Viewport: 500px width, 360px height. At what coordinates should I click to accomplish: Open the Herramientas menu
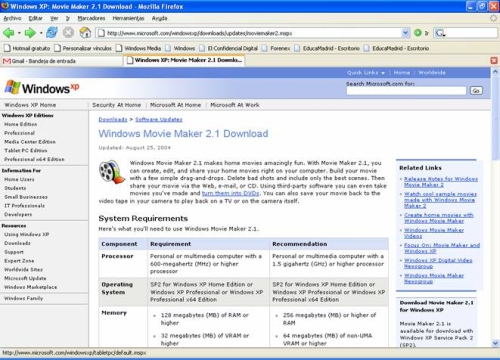[x=128, y=18]
